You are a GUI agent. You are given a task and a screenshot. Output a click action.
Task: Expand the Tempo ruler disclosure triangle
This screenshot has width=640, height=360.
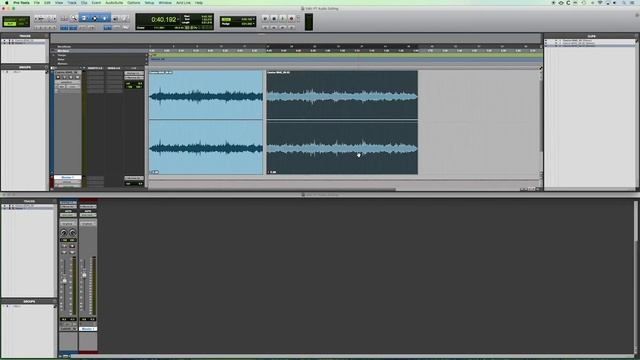[53, 55]
